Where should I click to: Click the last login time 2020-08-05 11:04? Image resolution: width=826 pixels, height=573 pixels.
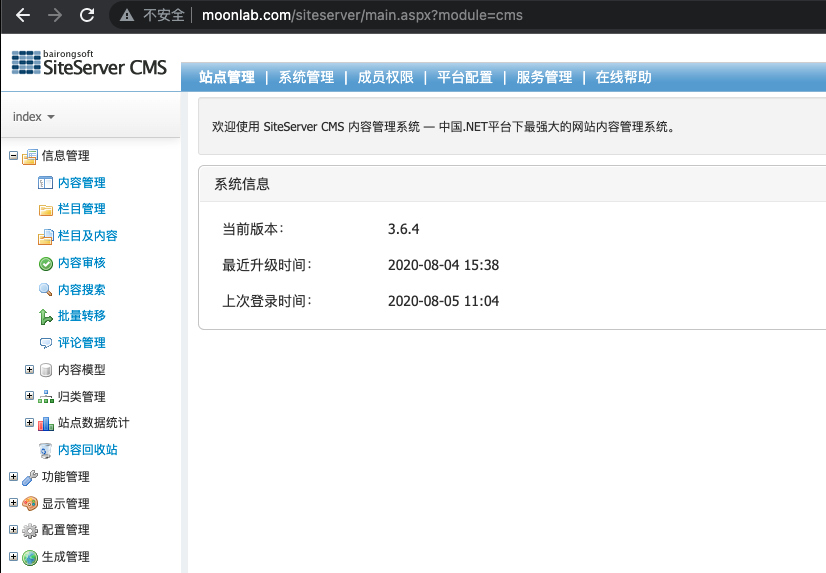coord(444,301)
